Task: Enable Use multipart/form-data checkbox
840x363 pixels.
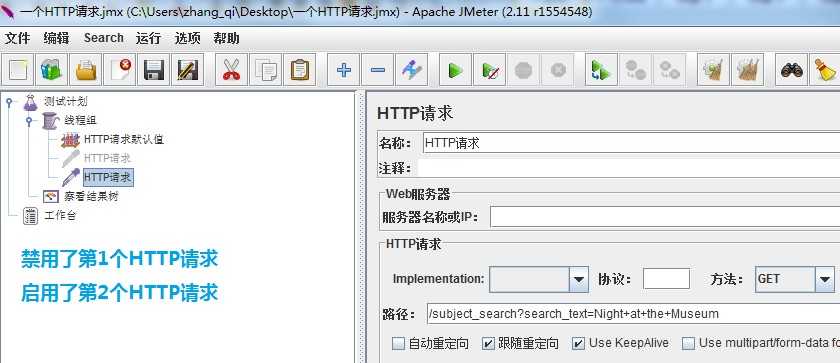Action: [x=688, y=343]
